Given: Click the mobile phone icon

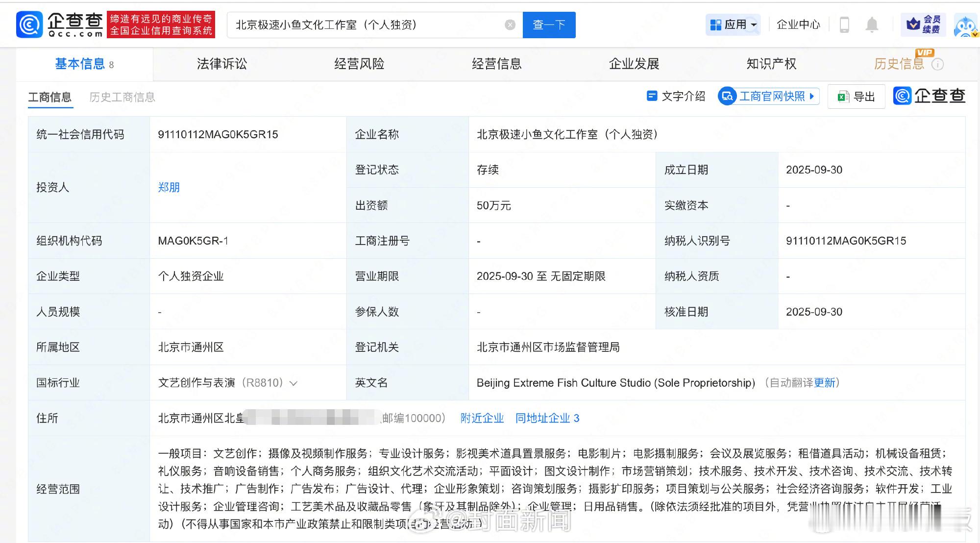Looking at the screenshot, I should point(844,25).
